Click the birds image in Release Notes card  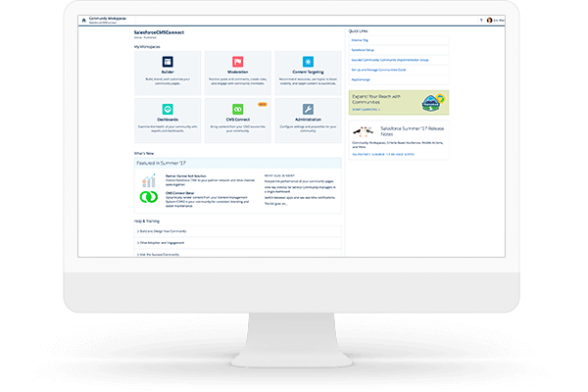click(x=363, y=131)
